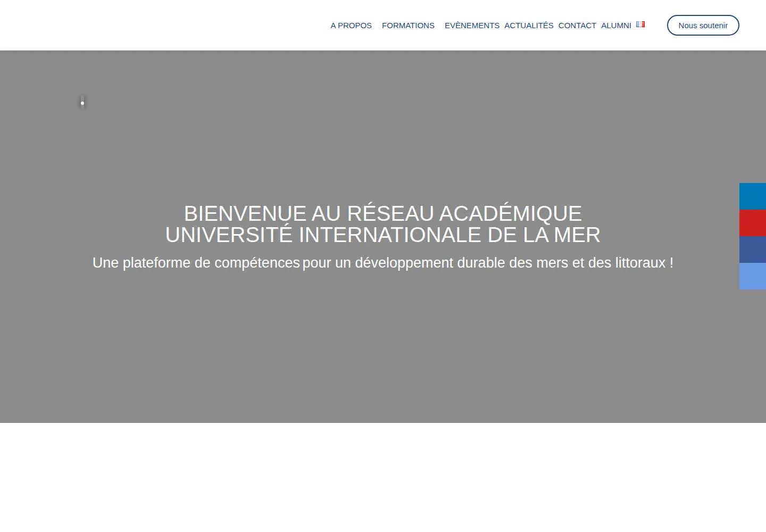Open the ACTUALITÉS section
766x532 pixels.
(529, 26)
